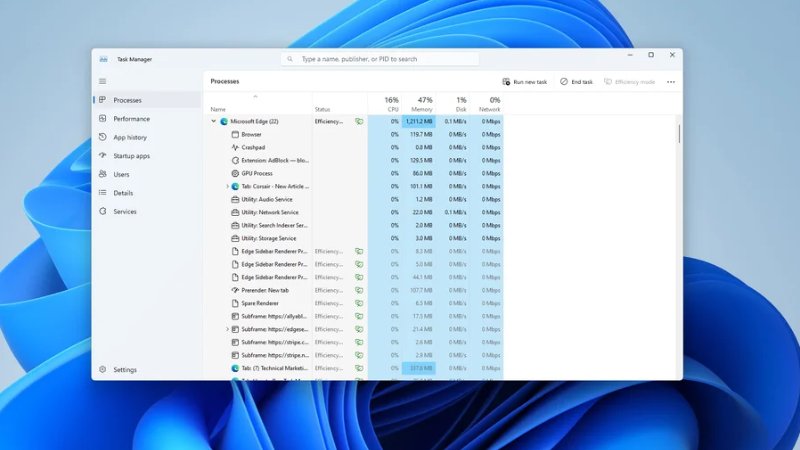Click the search box in the title bar
The image size is (800, 450).
[x=380, y=59]
